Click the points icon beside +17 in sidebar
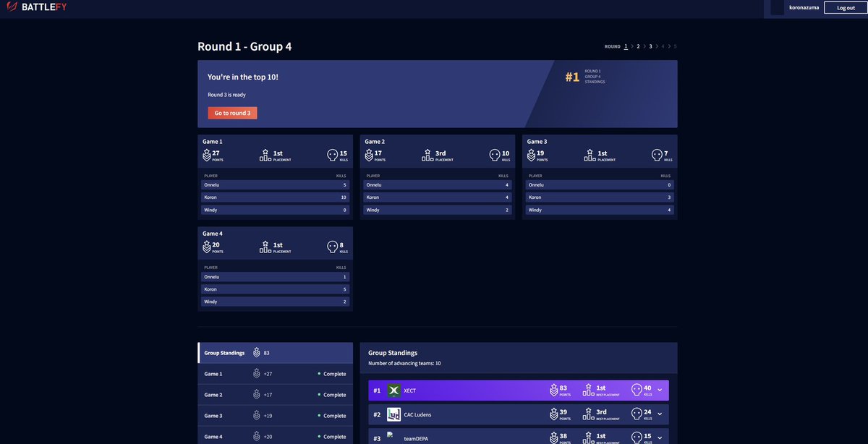Viewport: 868px width, 444px height. [256, 395]
